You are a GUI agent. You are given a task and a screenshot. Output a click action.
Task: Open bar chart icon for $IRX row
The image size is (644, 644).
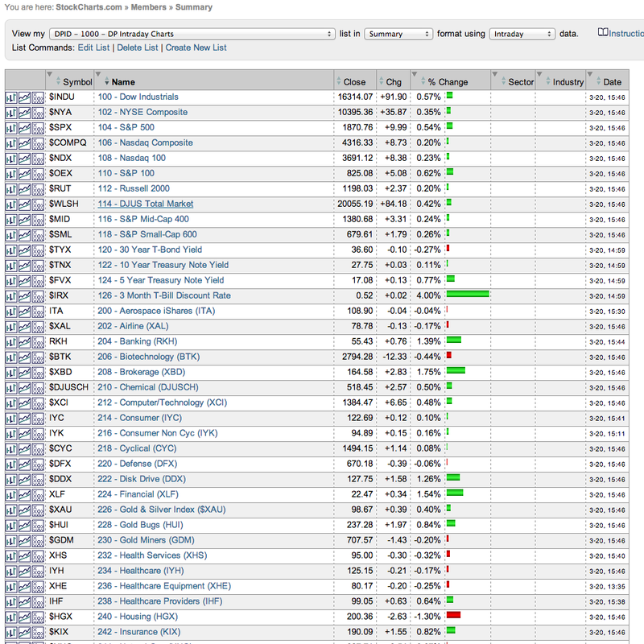pyautogui.click(x=11, y=295)
